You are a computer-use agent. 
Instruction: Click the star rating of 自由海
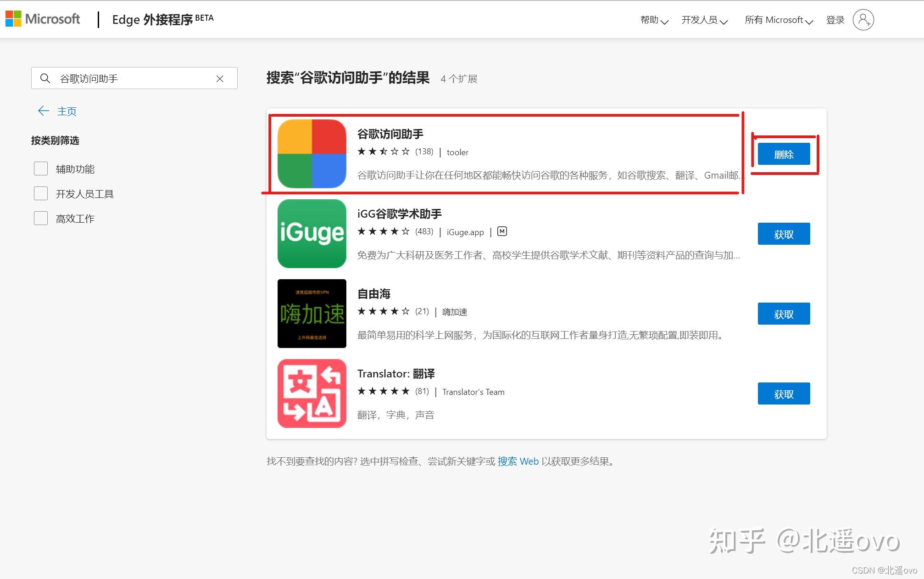384,311
